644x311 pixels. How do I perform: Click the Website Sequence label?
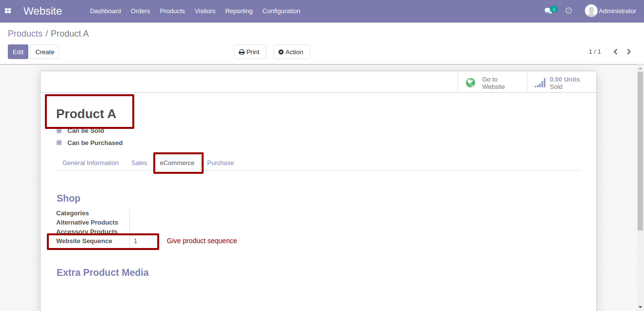[x=84, y=241]
